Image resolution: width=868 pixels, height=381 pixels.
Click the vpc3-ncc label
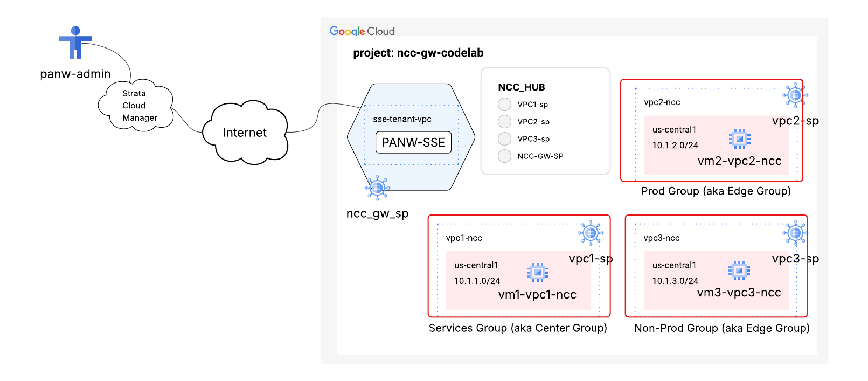pos(662,238)
